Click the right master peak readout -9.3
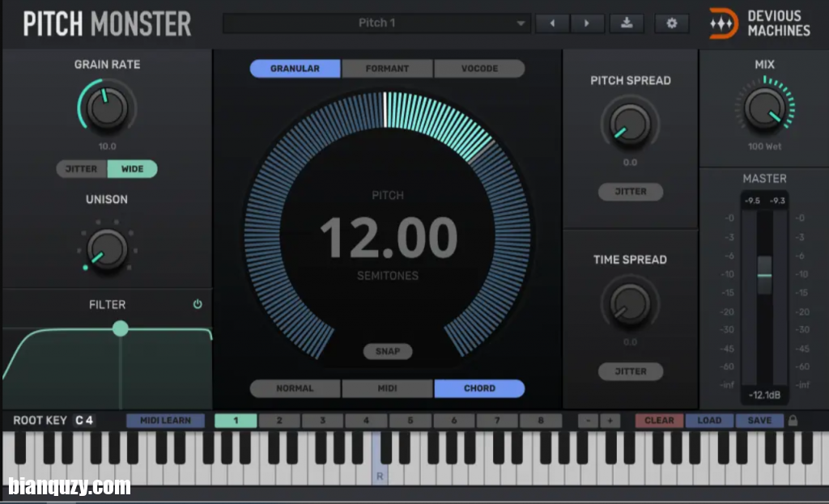 click(x=777, y=201)
